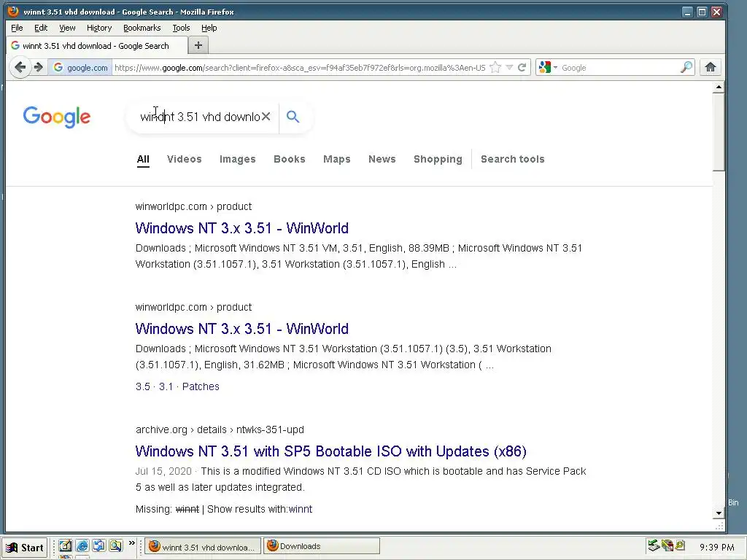This screenshot has width=747, height=560.
Task: Select the winnt 3.51 vhd download tab
Action: tap(96, 46)
